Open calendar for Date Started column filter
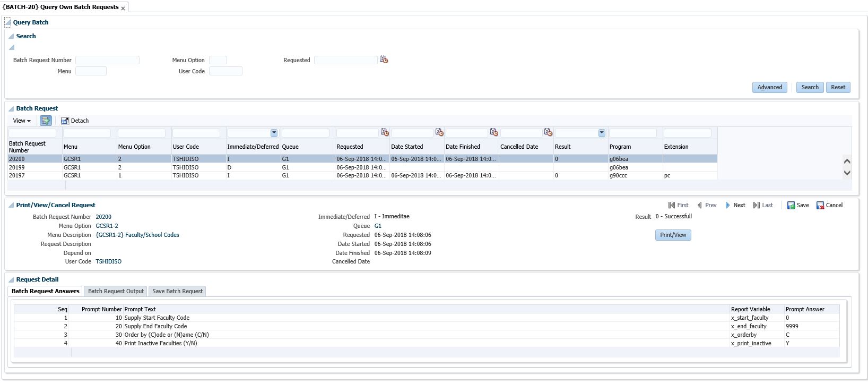The image size is (868, 383). click(x=439, y=132)
